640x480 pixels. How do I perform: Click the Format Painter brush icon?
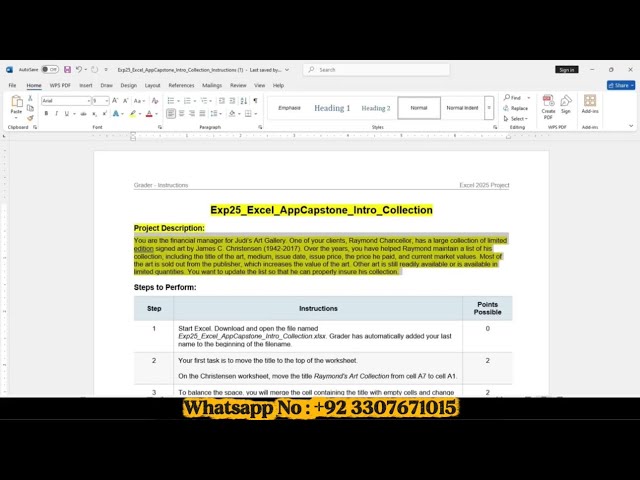coord(30,118)
